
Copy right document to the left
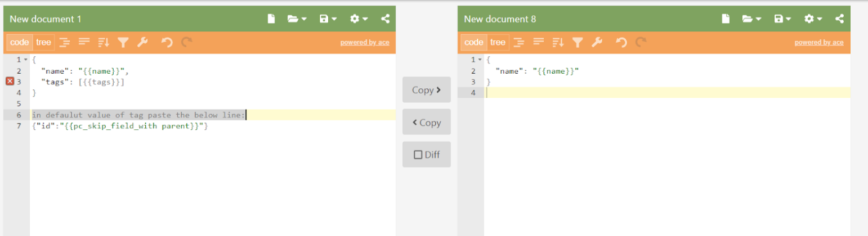click(x=427, y=122)
